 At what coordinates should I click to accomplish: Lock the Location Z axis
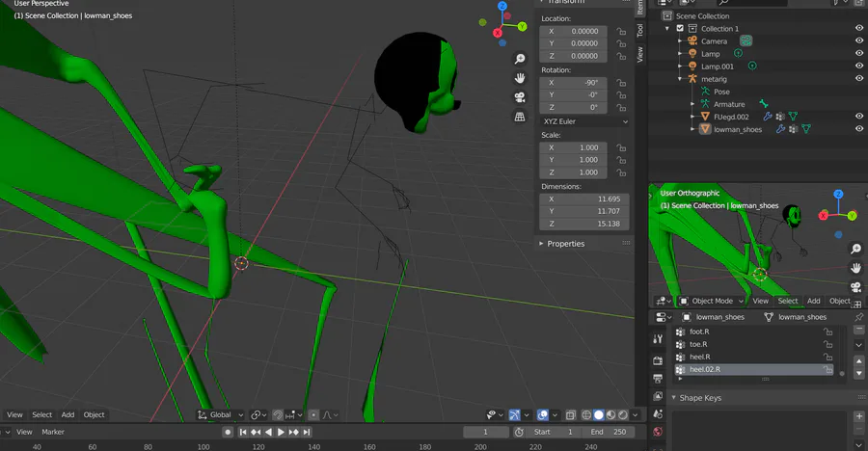click(x=621, y=56)
